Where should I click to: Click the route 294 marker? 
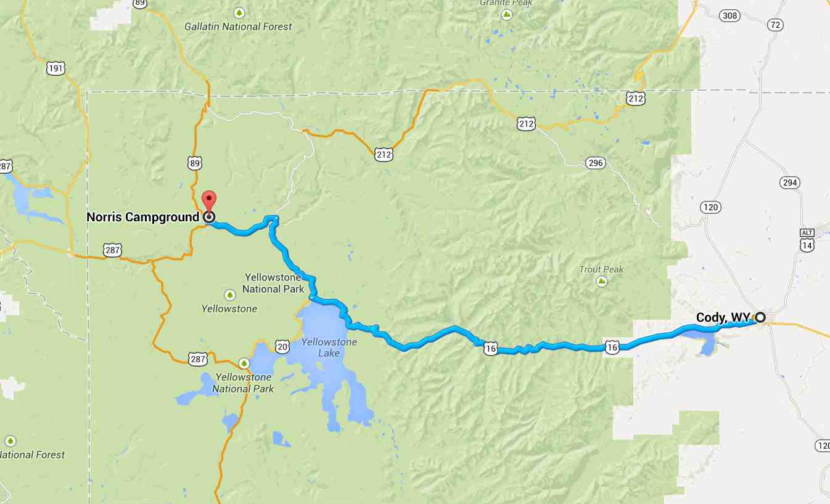point(789,182)
